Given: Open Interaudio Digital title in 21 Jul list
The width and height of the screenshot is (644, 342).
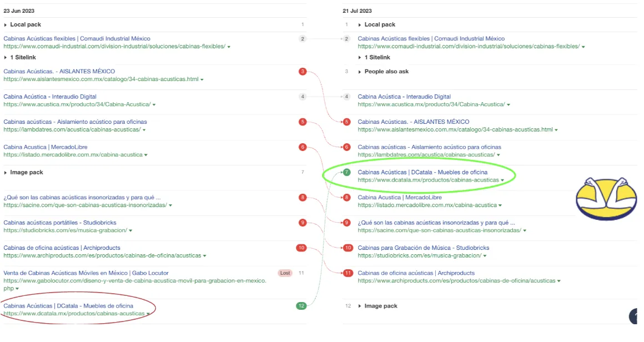Looking at the screenshot, I should (404, 97).
